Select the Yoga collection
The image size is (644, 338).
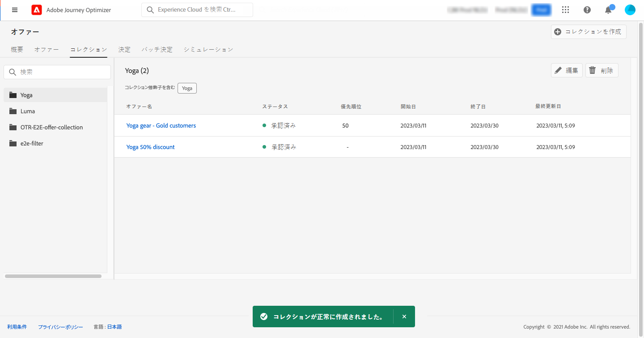(x=55, y=95)
